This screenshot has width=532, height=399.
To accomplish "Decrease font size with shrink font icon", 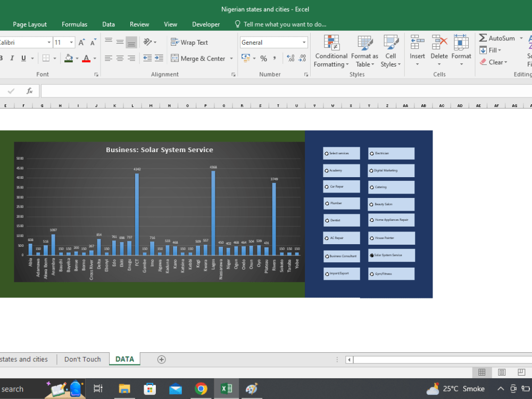I will 93,43.
